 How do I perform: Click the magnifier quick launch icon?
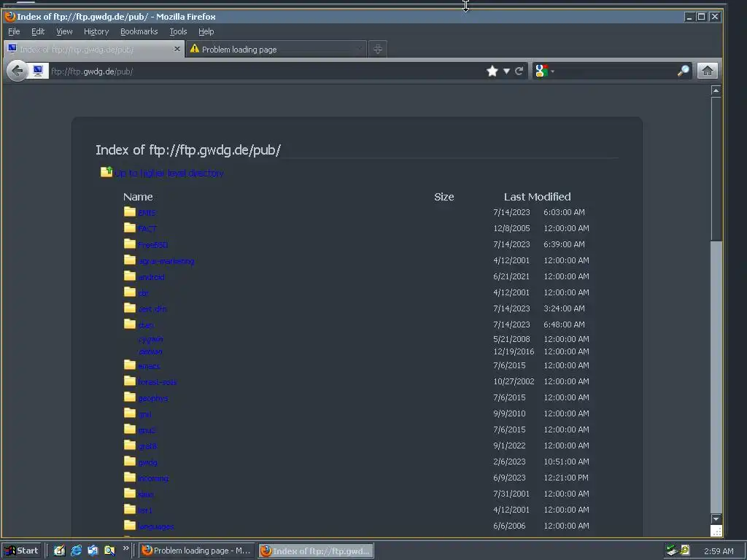[109, 551]
